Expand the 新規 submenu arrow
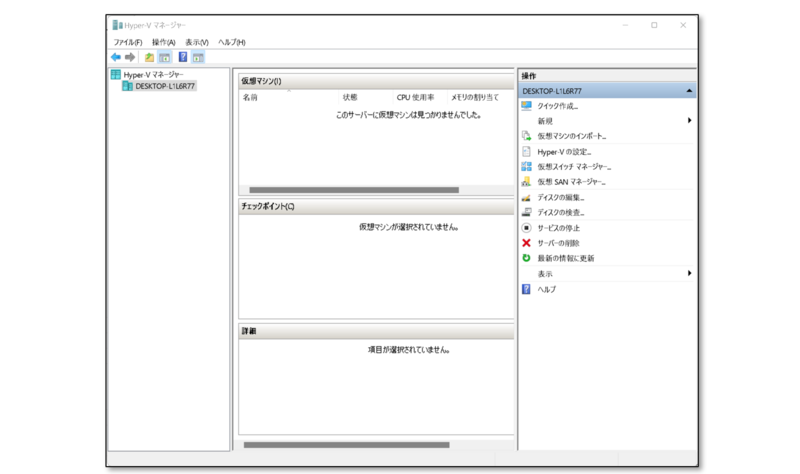 click(689, 120)
